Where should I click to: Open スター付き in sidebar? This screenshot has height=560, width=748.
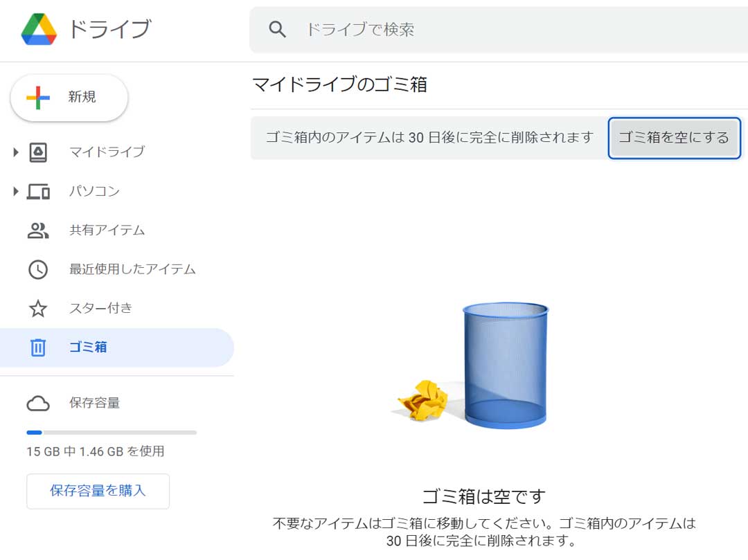pyautogui.click(x=100, y=308)
